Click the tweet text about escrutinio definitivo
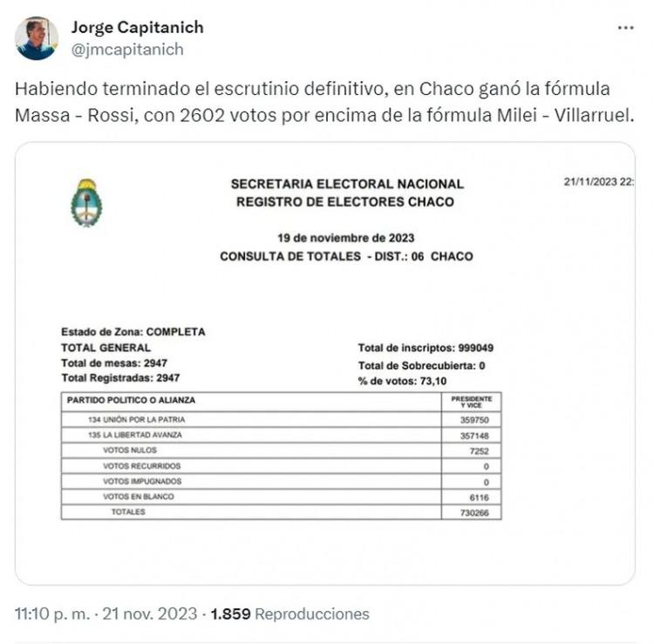Viewport: 654px width, 644px height. coord(324,102)
